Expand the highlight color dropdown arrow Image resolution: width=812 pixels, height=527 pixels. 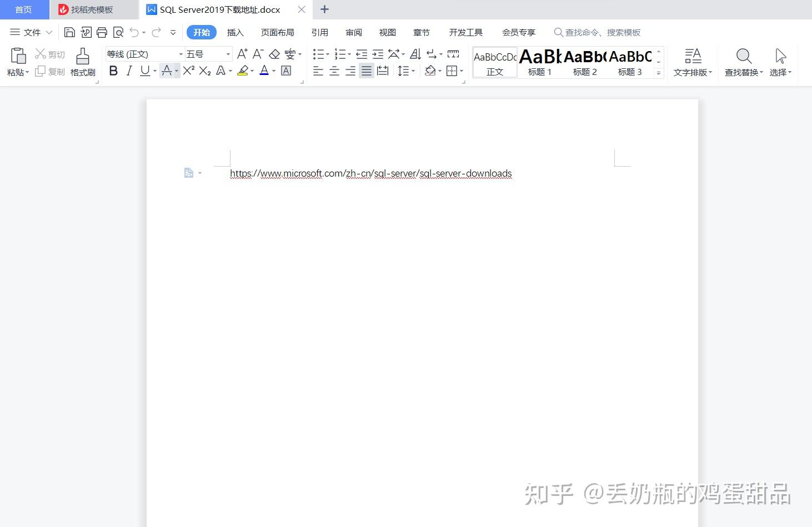tap(252, 71)
